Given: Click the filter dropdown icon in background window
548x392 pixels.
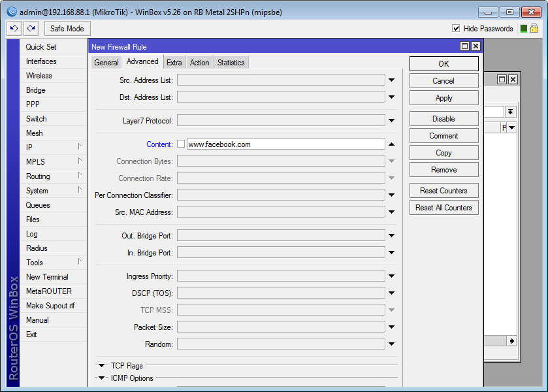Looking at the screenshot, I should tap(510, 112).
